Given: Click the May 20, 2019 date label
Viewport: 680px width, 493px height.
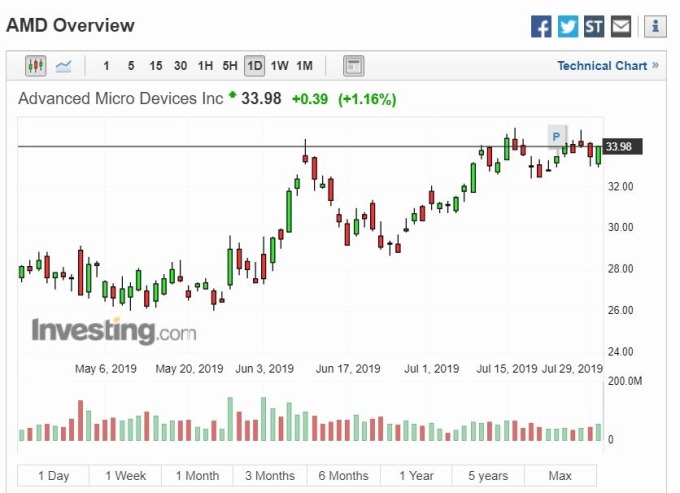Looking at the screenshot, I should tap(189, 369).
